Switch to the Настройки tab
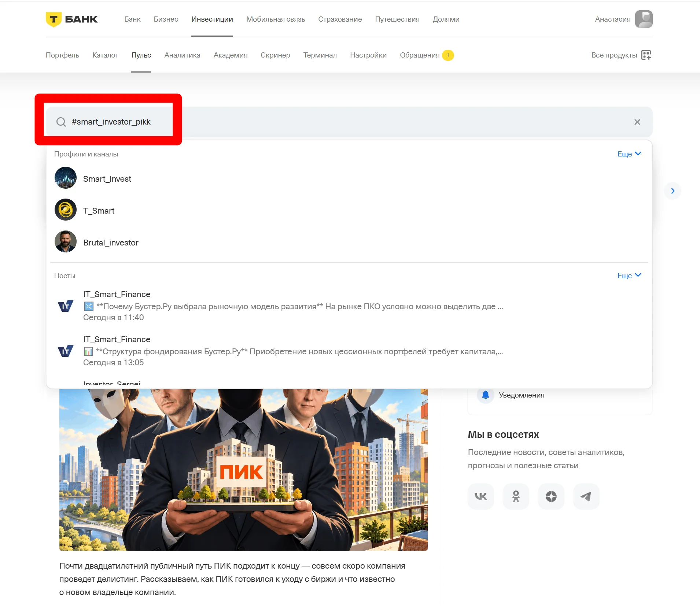This screenshot has height=606, width=700. [x=368, y=55]
